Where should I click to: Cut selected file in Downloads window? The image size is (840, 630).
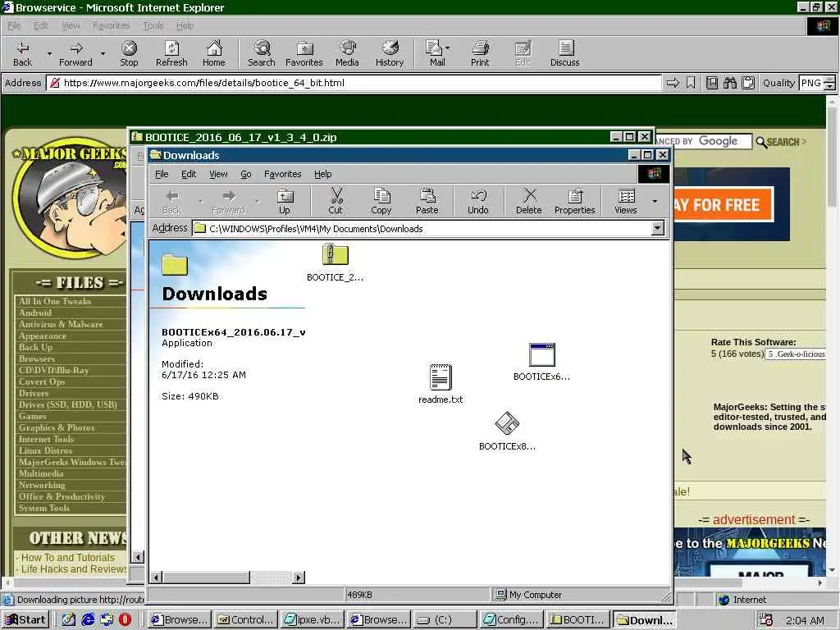[x=336, y=202]
